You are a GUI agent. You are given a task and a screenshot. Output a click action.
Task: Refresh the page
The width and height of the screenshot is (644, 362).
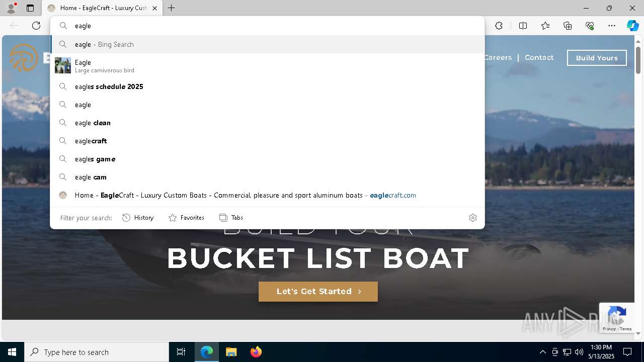(x=36, y=26)
